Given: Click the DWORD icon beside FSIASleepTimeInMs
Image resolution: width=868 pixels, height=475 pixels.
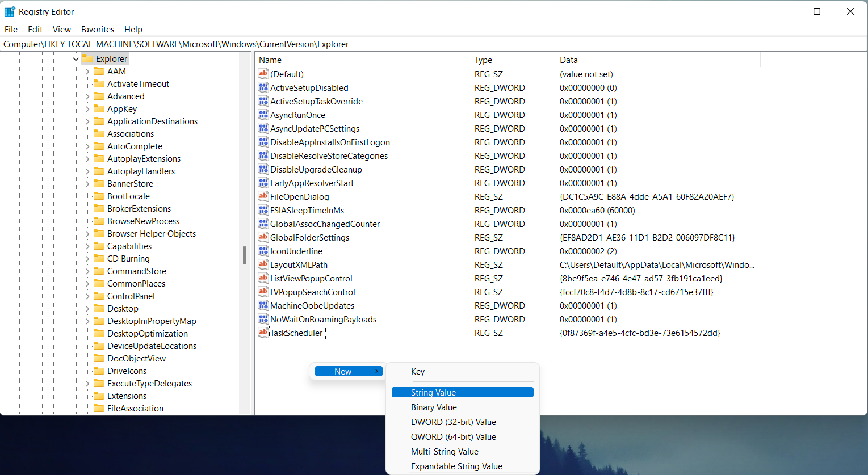Looking at the screenshot, I should pos(263,210).
